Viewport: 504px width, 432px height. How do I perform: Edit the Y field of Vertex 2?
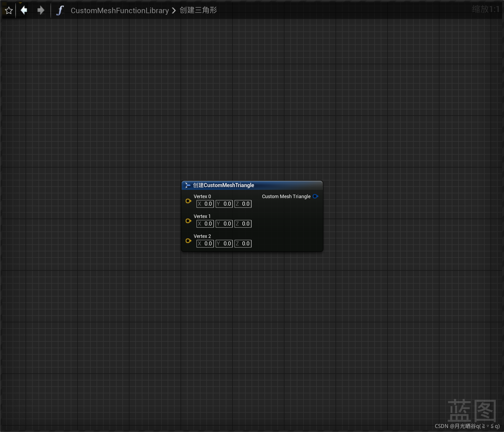pos(224,243)
